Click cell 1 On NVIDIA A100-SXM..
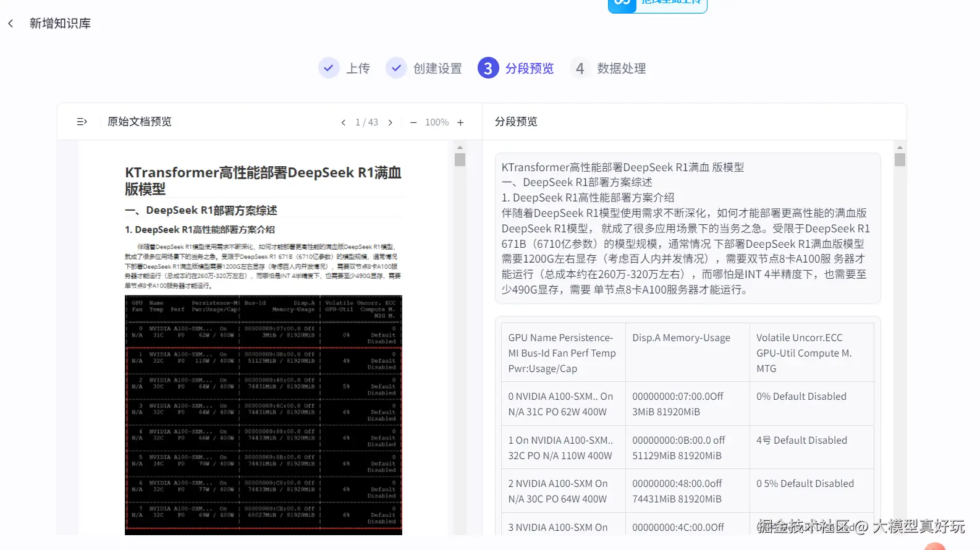The width and height of the screenshot is (980, 550). point(563,448)
